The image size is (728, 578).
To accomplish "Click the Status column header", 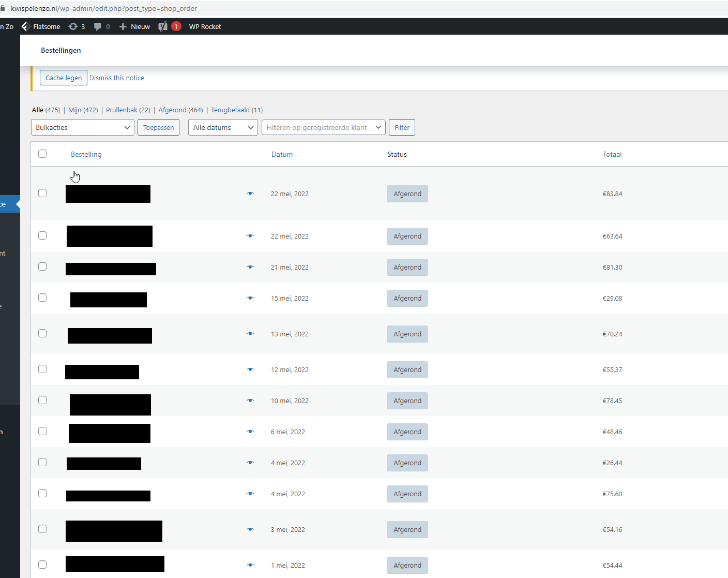I will 397,154.
